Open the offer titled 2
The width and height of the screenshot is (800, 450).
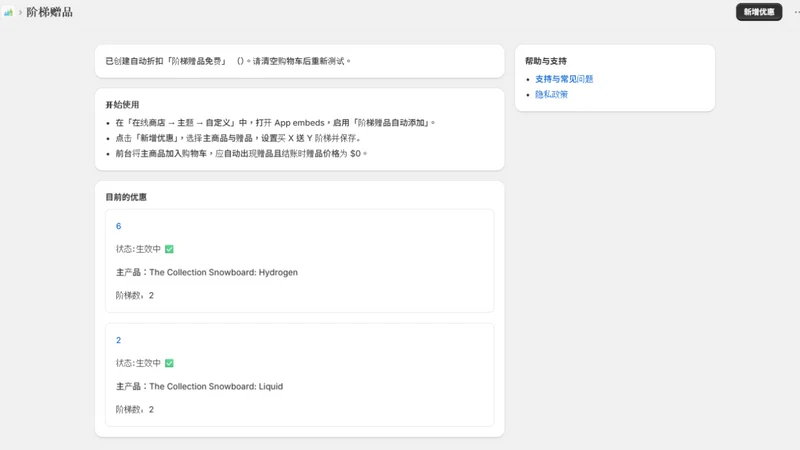click(x=118, y=340)
